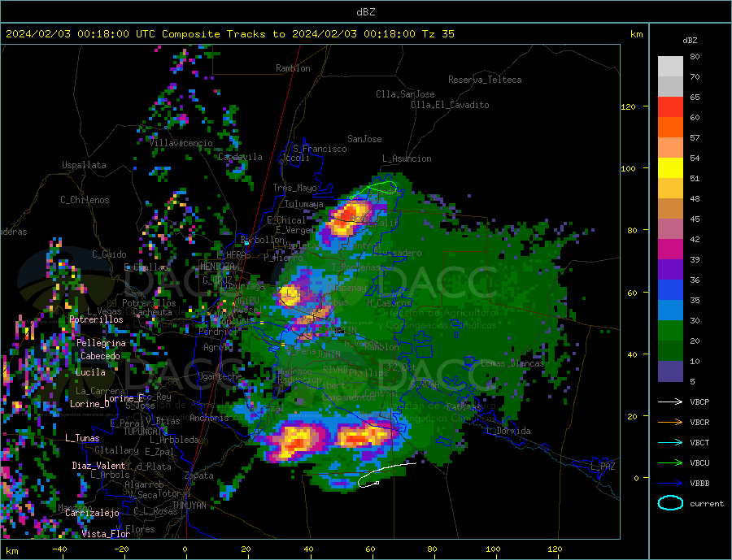Click the Capdevila label on the map

(x=240, y=157)
